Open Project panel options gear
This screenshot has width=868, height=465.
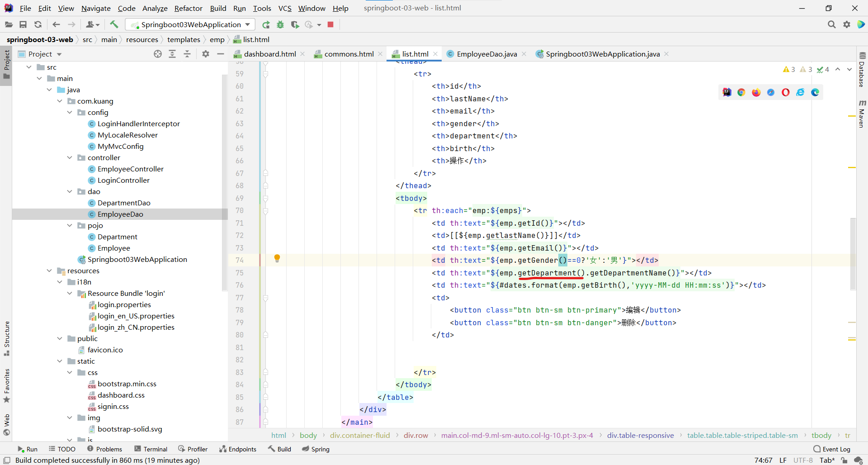tap(206, 54)
